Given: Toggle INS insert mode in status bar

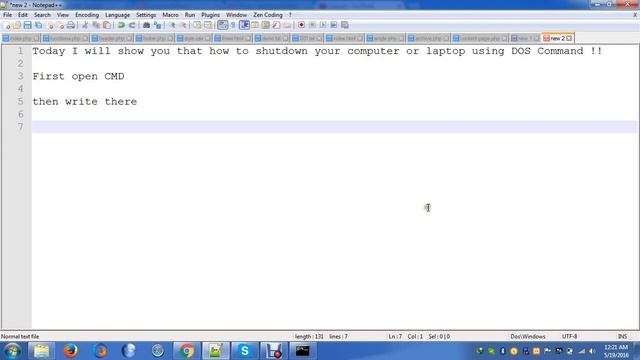Looking at the screenshot, I should [622, 336].
